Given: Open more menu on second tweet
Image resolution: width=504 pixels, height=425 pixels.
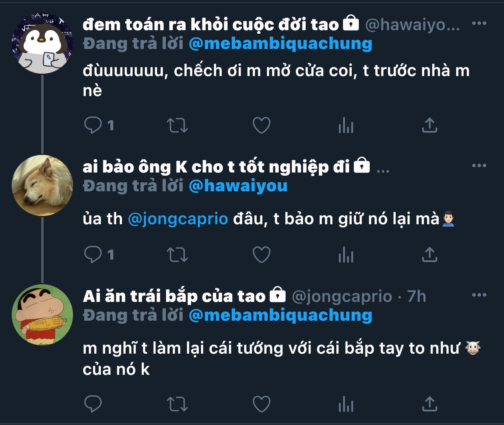Looking at the screenshot, I should [479, 166].
